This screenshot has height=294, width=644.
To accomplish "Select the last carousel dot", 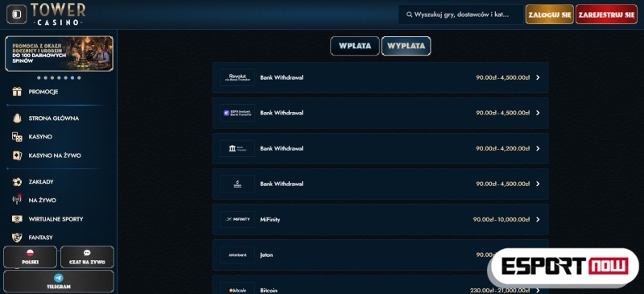I will 79,77.
